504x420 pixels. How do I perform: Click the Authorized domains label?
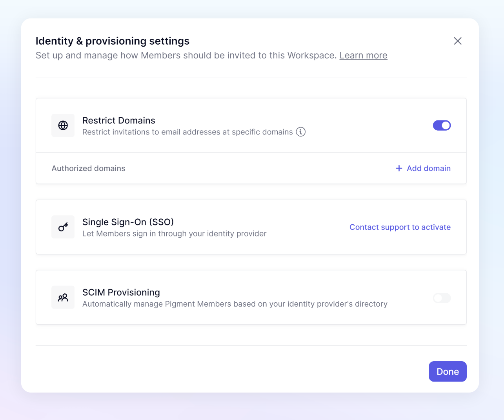click(89, 168)
